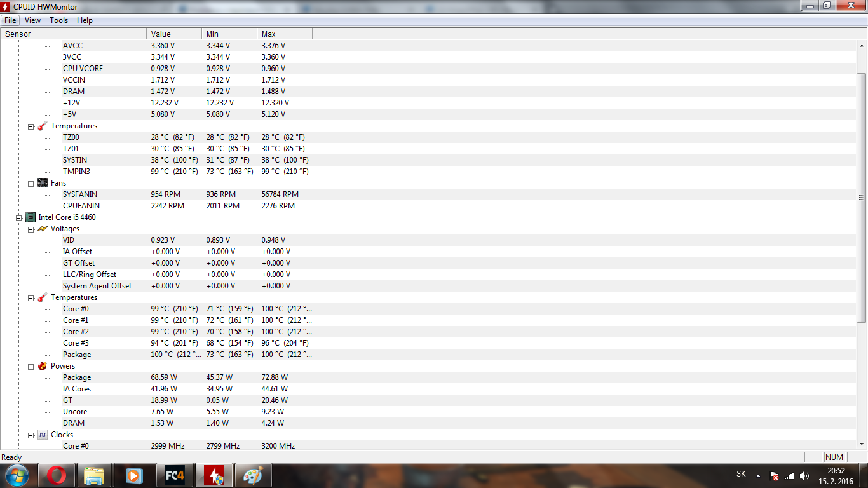Click the HWMonitor title bar icon
Screen dimensions: 868x488
coord(6,6)
